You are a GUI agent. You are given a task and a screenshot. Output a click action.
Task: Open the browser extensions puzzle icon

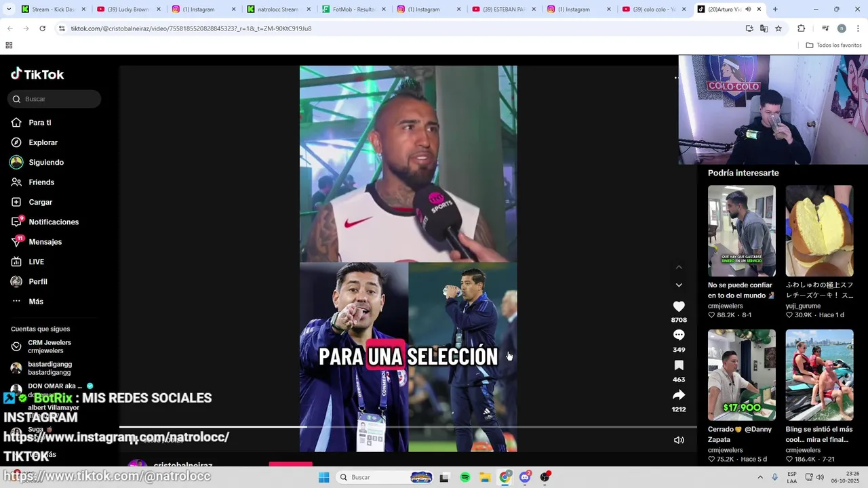802,28
